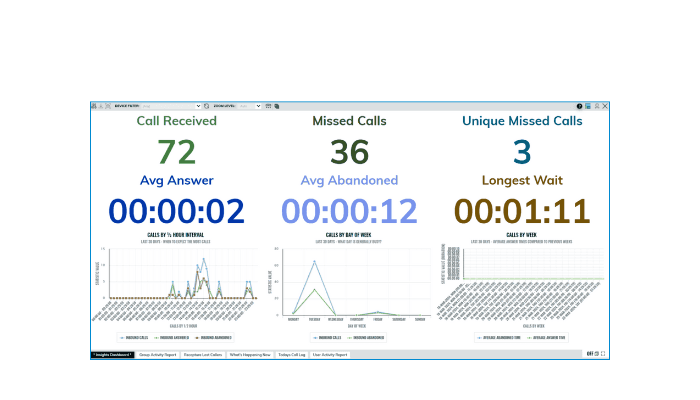Close the dashboard with the X icon
700x400 pixels.
[x=605, y=106]
